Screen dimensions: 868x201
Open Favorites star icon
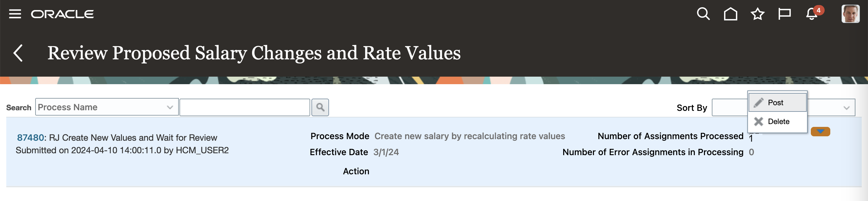coord(757,14)
